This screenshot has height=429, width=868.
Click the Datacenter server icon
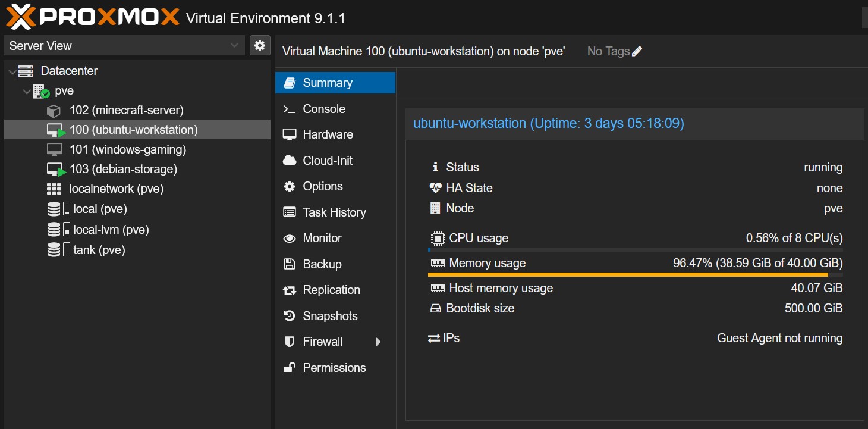(x=26, y=71)
